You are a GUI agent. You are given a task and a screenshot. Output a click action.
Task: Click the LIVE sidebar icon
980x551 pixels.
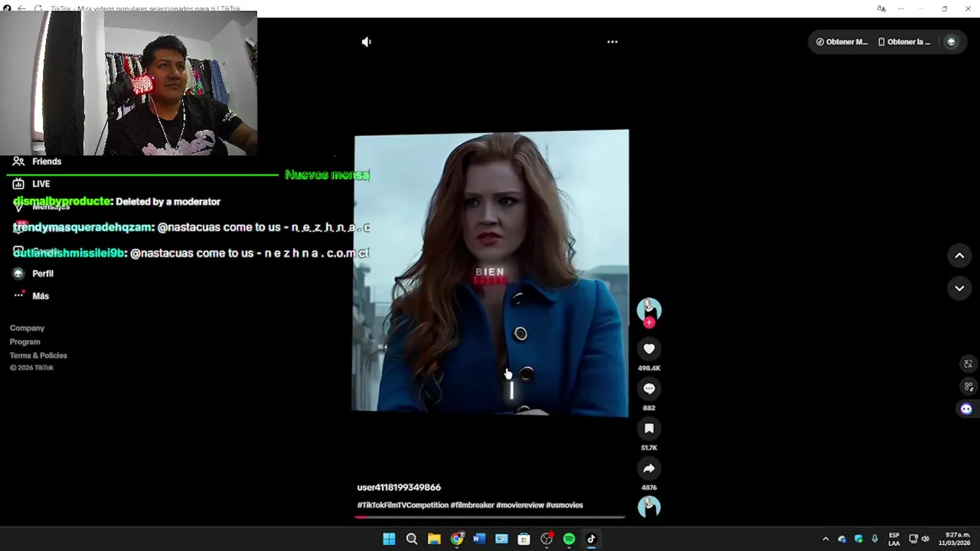[x=18, y=184]
